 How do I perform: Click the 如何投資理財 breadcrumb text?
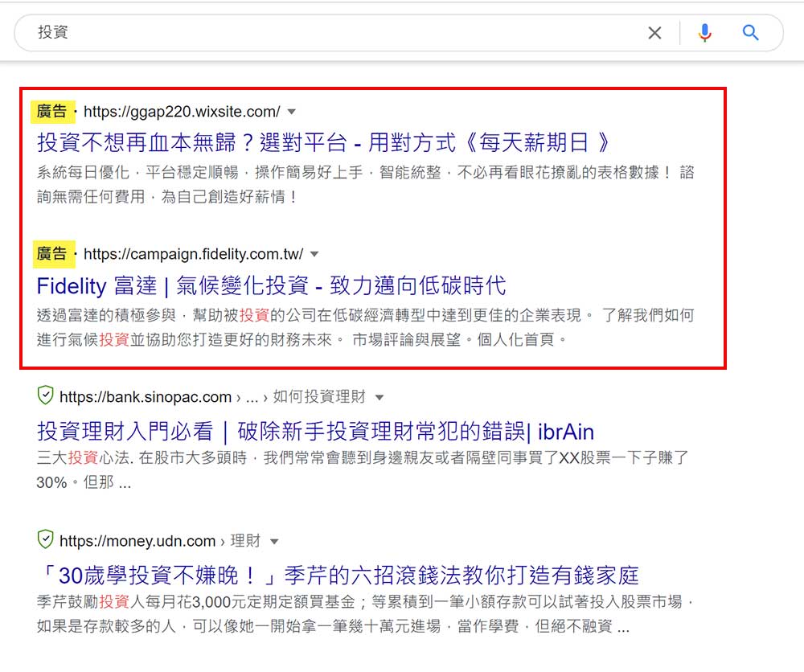(319, 396)
